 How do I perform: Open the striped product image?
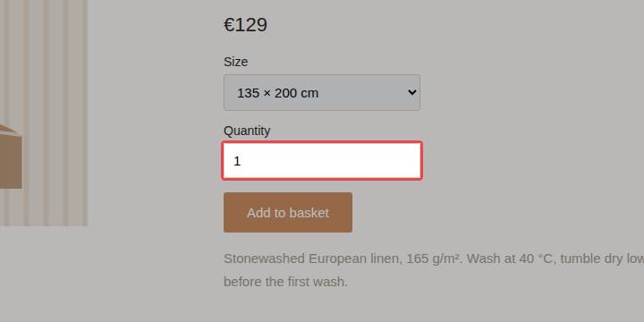coord(44,113)
